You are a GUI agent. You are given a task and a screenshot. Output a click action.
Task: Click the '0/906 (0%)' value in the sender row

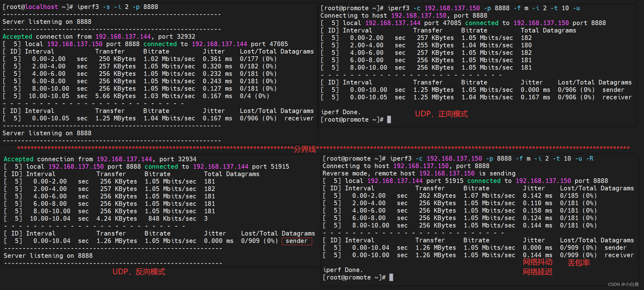point(576,90)
